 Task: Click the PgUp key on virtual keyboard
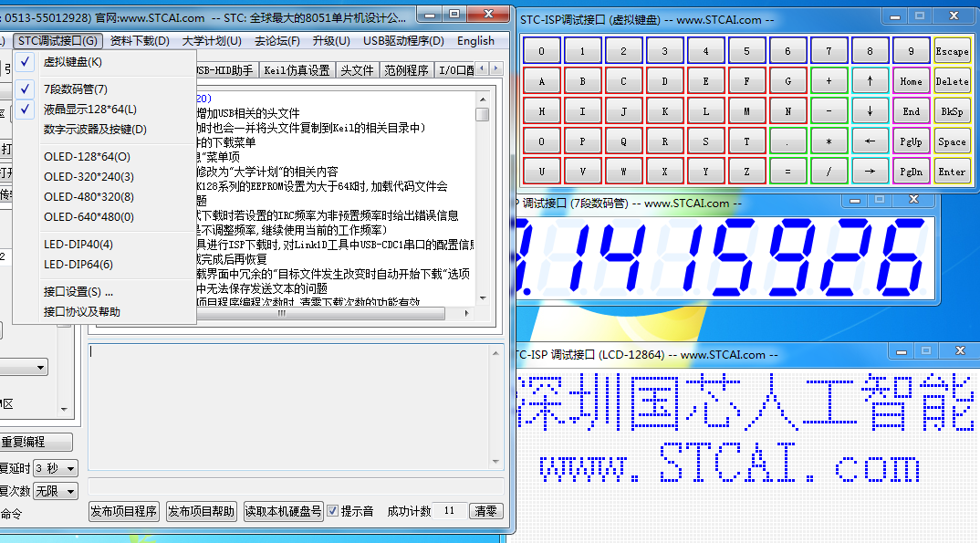tap(911, 141)
